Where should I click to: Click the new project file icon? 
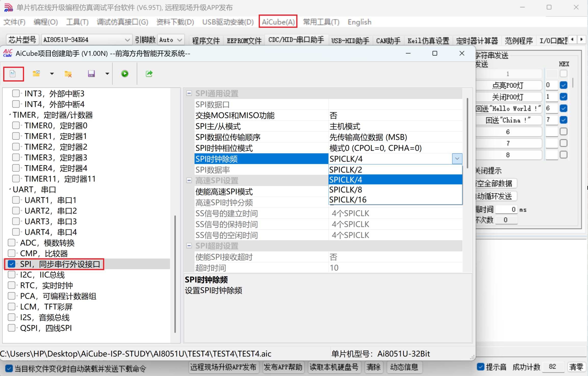coord(13,74)
